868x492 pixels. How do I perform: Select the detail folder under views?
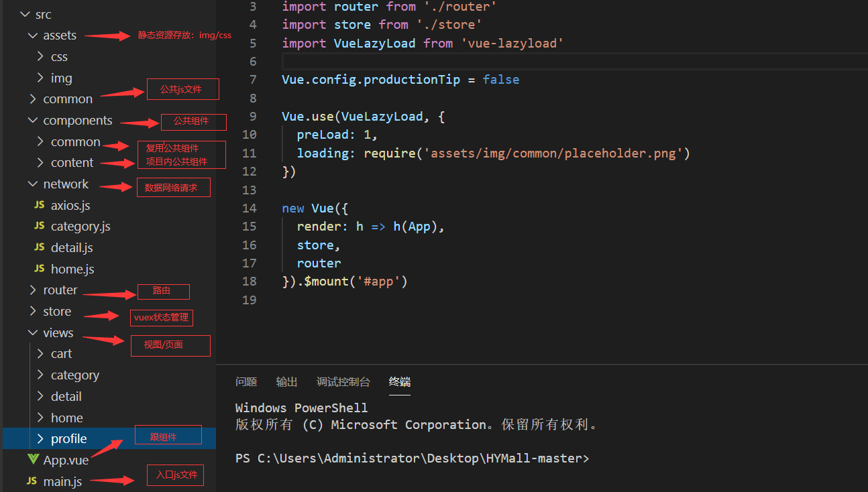[66, 397]
